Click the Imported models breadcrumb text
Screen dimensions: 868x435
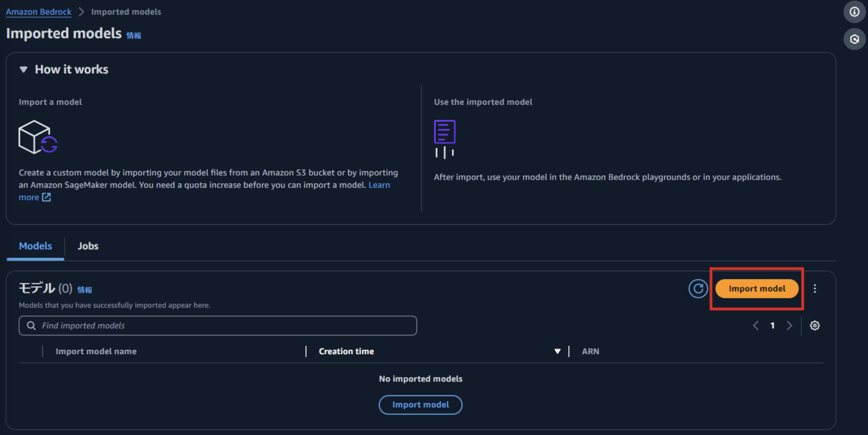click(126, 12)
